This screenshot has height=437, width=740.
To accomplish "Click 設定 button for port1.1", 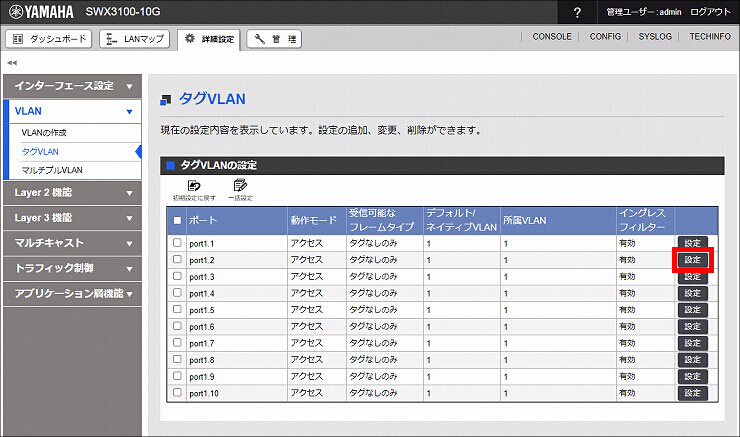I will click(x=692, y=243).
